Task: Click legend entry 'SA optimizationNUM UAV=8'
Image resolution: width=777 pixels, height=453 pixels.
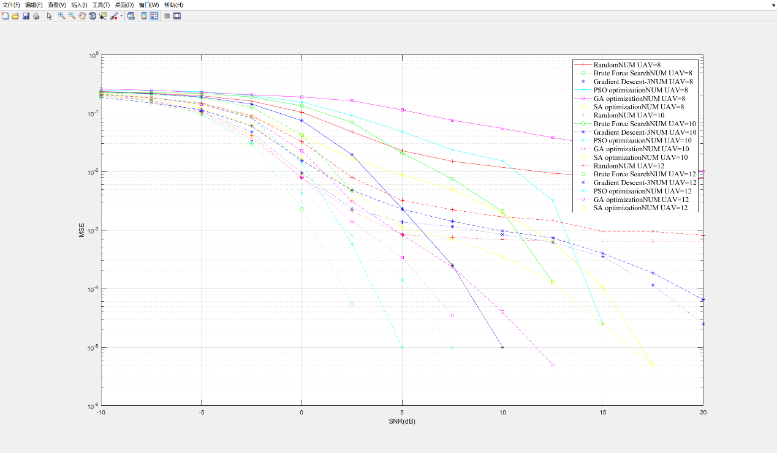Action: 639,107
